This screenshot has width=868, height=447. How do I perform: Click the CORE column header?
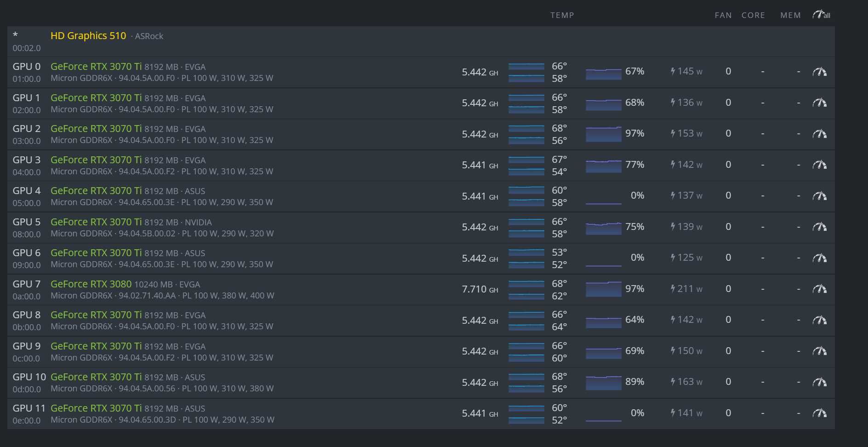click(x=753, y=15)
